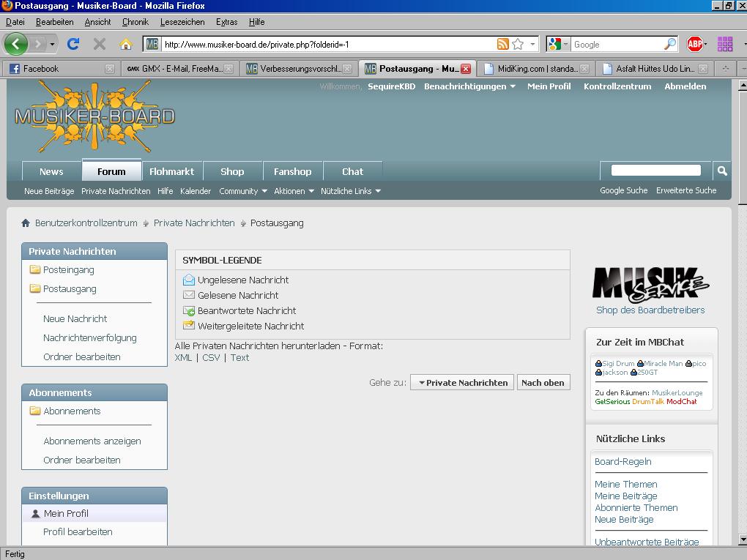Open the Bearbeiten menu
Image resolution: width=747 pixels, height=560 pixels.
pos(55,22)
